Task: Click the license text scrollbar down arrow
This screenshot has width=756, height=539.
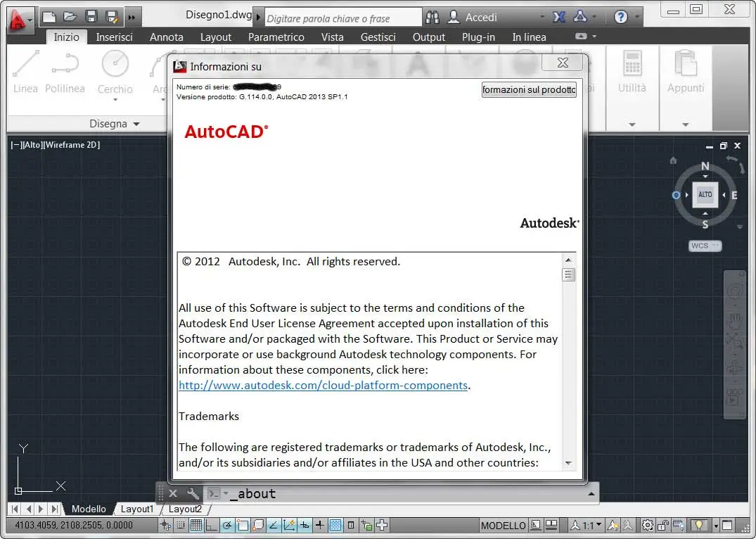Action: pos(568,463)
